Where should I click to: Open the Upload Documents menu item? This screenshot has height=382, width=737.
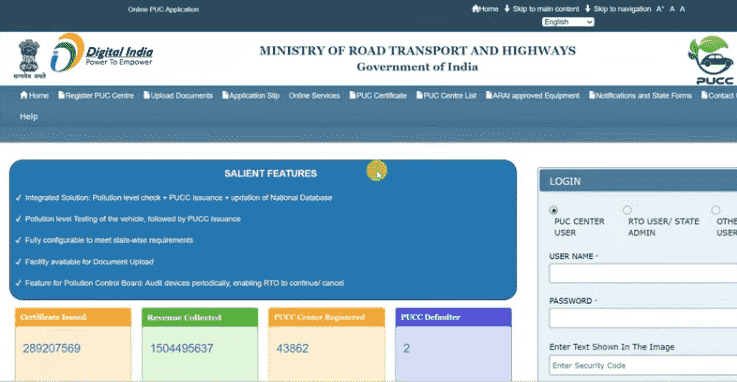(178, 95)
